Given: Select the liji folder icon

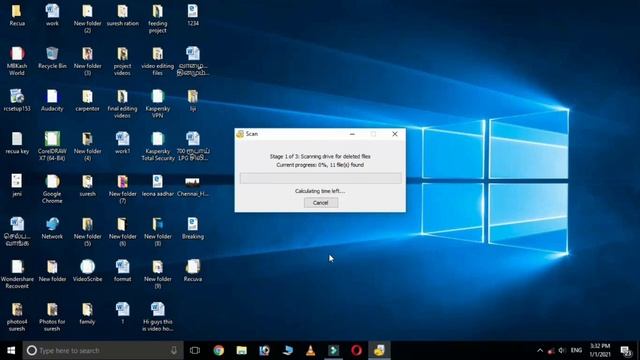Looking at the screenshot, I should pos(193,100).
